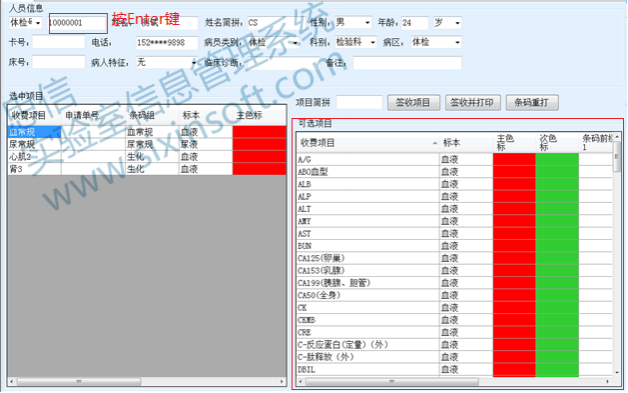
Task: Expand the age unit dropdown 岁
Action: (x=457, y=23)
